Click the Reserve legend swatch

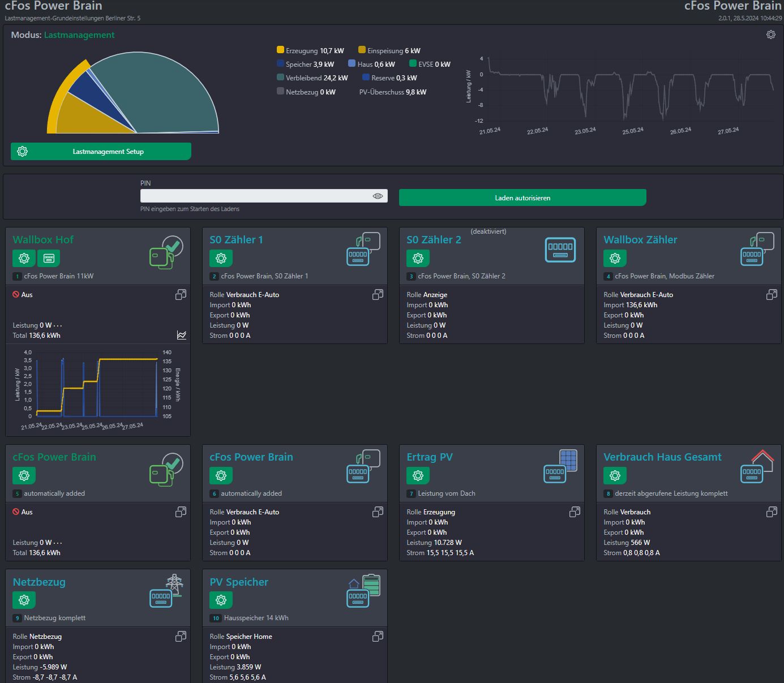point(366,77)
